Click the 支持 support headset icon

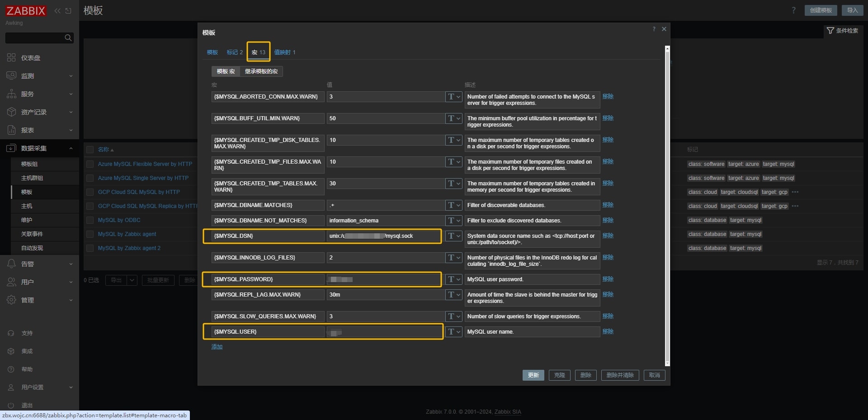(11, 333)
